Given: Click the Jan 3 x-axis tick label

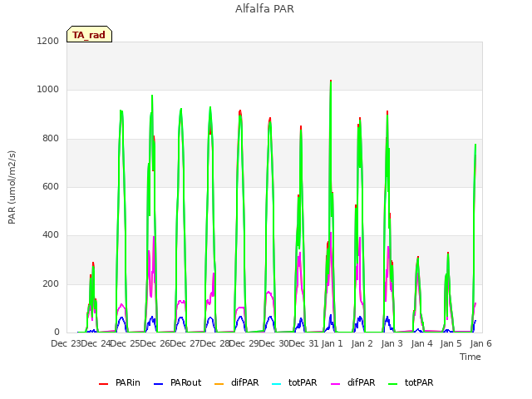Looking at the screenshot, I should (x=392, y=343).
